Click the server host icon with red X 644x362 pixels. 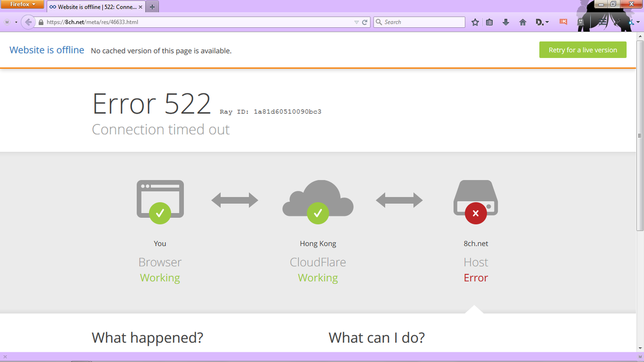coord(475,201)
